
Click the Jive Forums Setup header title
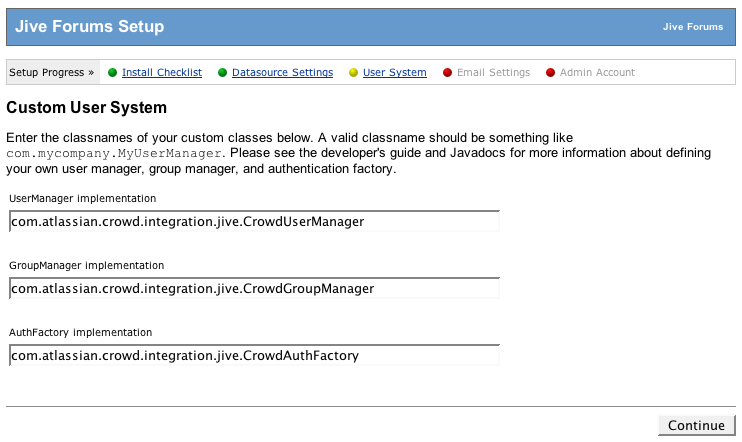89,27
